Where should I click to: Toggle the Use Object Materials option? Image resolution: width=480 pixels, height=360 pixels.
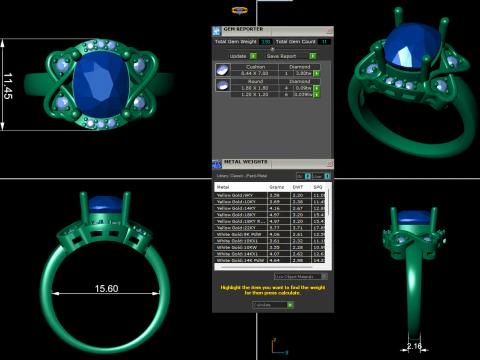click(301, 276)
